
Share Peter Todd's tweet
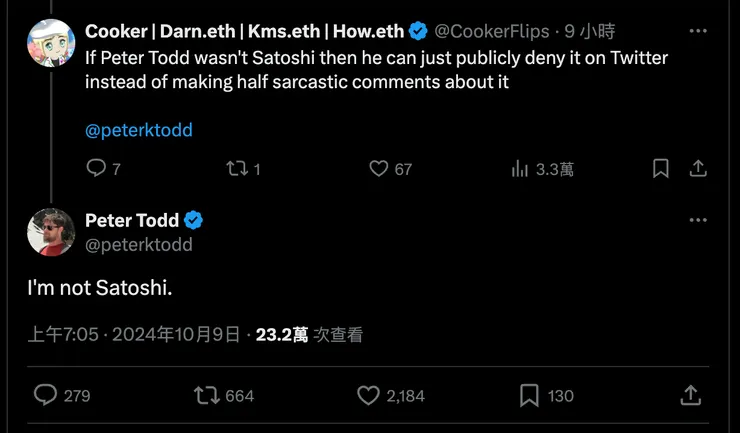pyautogui.click(x=690, y=396)
